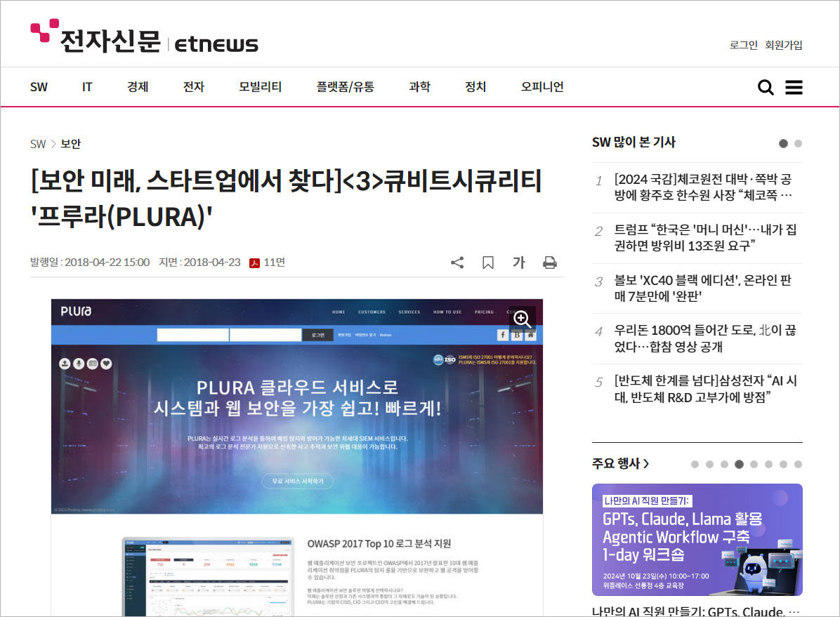Screen dimensions: 840x617
Task: Open article 트럼프 한국은 머니 머신
Action: click(x=705, y=237)
